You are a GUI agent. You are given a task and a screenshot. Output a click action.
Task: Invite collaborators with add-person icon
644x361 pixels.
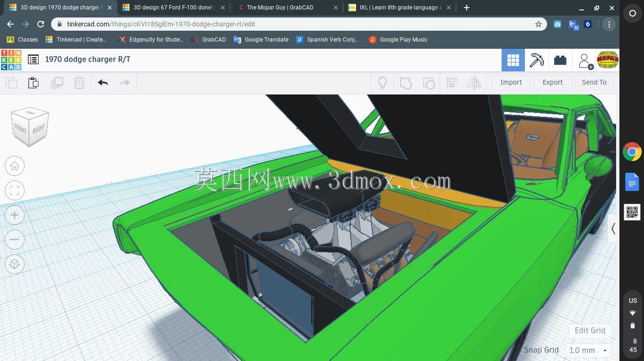click(585, 61)
